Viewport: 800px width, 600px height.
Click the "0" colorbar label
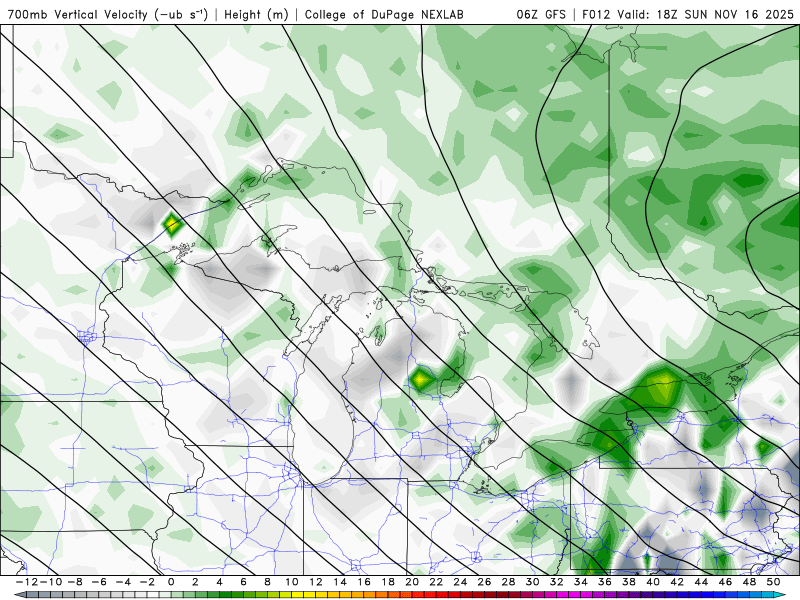(171, 582)
